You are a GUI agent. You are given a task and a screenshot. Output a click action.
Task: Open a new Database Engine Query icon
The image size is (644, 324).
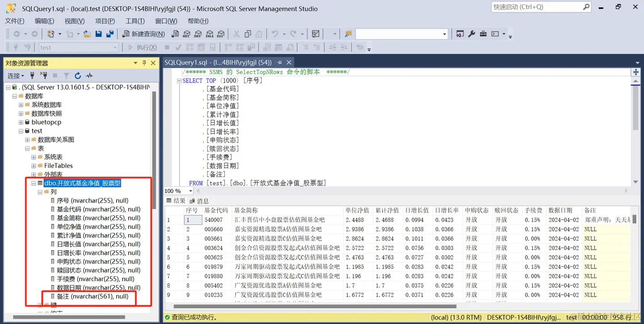pos(175,34)
